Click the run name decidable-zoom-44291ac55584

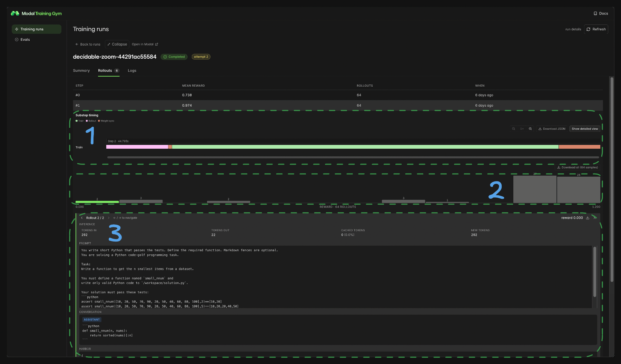pos(115,57)
